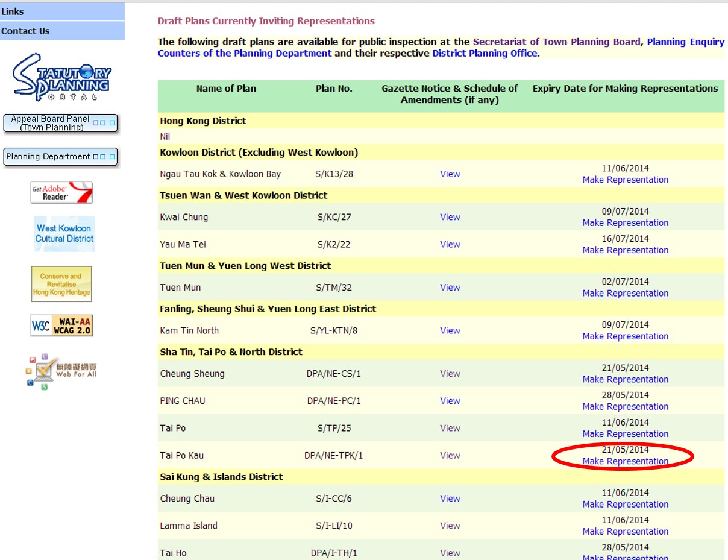Make Representation for Tuen Mun plan
Viewport: 728px width, 560px height.
point(625,293)
